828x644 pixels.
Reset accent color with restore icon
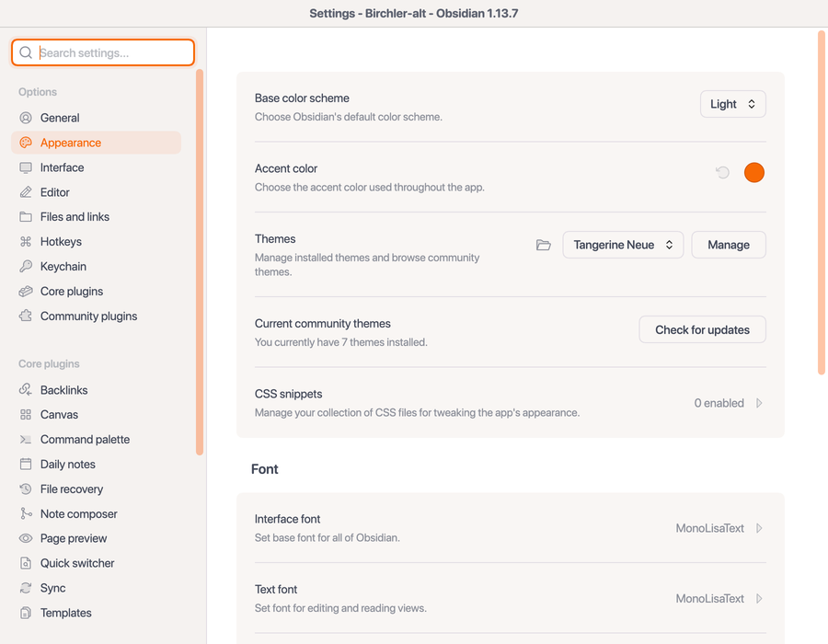click(722, 173)
